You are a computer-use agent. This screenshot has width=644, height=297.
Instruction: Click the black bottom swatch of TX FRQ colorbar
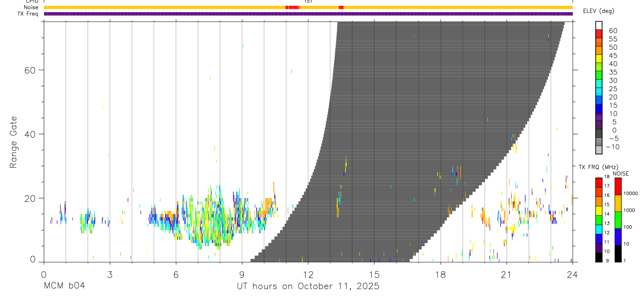(599, 257)
